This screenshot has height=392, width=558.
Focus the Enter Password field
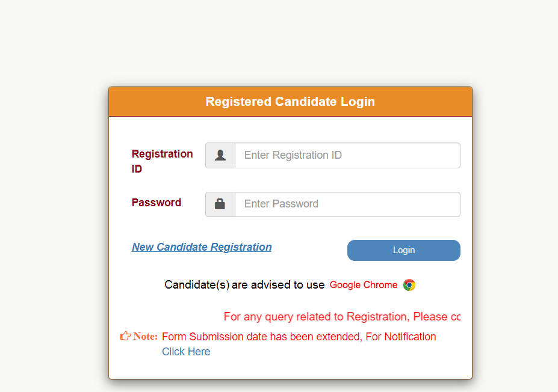[347, 204]
